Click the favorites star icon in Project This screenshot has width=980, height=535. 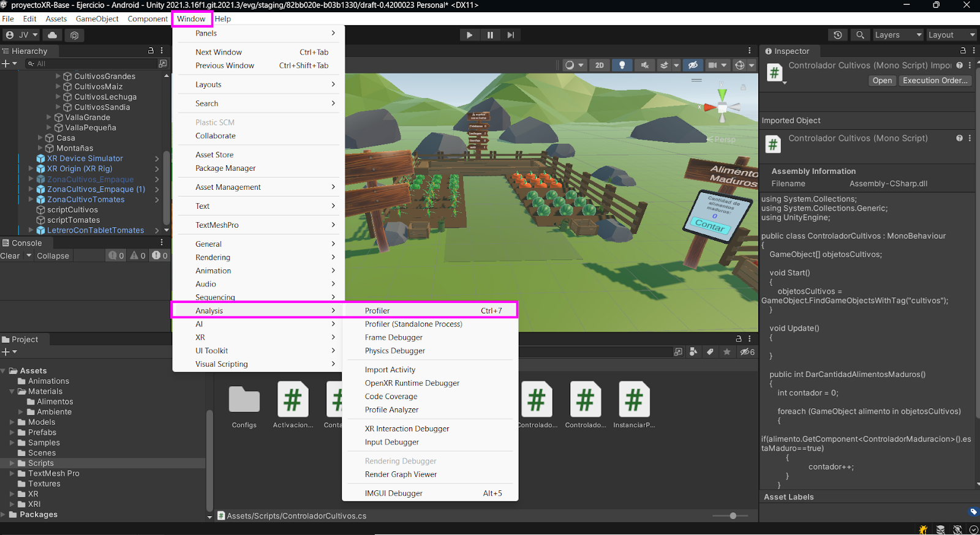click(x=726, y=352)
